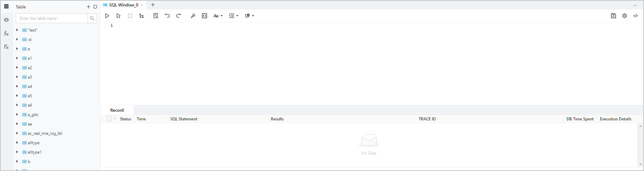This screenshot has width=644, height=171.
Task: Check the select-all records checkbox
Action: pos(109,119)
